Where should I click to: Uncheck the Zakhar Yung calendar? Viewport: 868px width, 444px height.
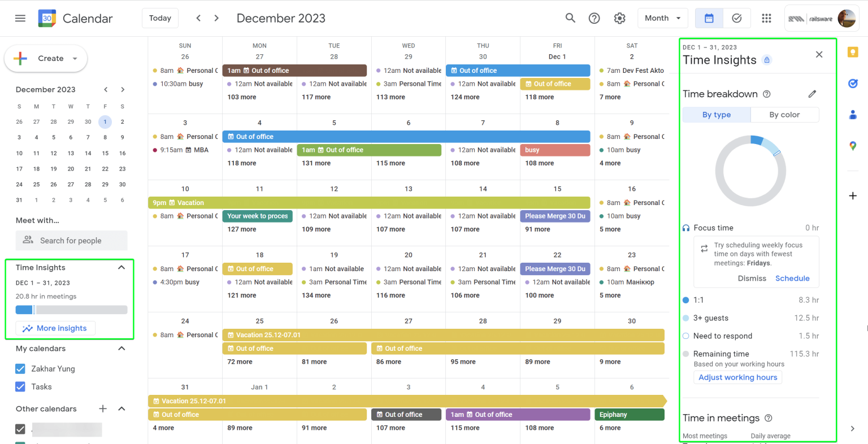(x=20, y=368)
